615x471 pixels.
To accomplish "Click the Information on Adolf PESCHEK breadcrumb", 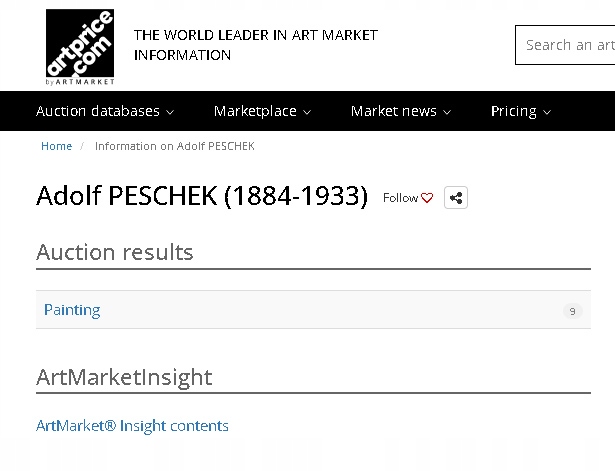I will click(x=175, y=146).
